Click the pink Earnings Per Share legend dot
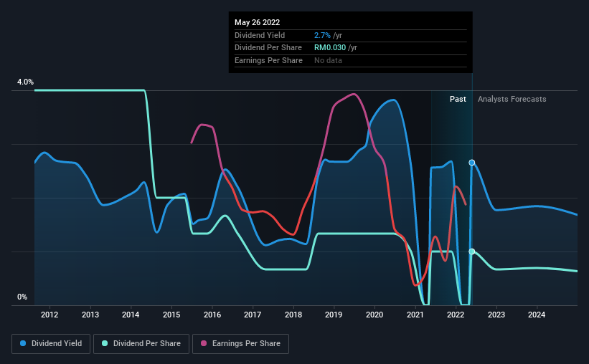This screenshot has height=364, width=589. [204, 343]
